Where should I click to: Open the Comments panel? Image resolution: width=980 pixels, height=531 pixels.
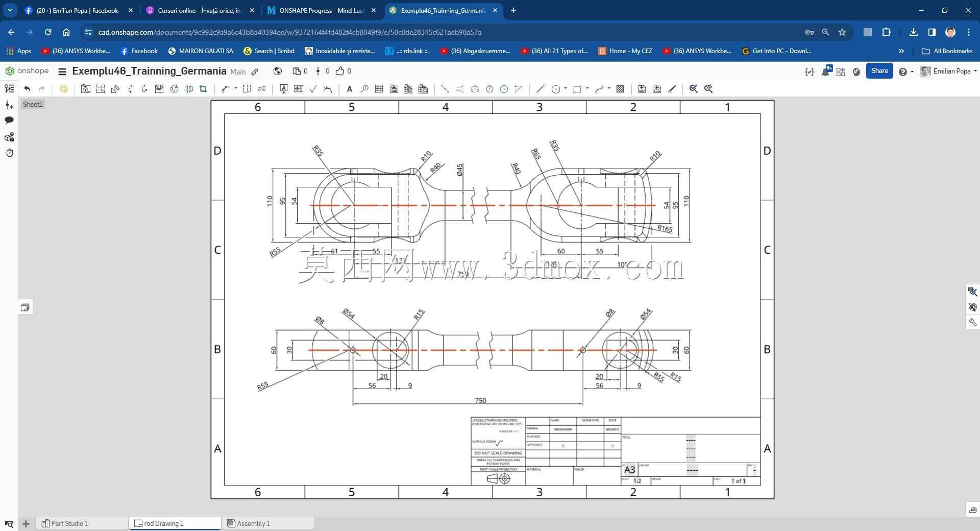click(9, 120)
